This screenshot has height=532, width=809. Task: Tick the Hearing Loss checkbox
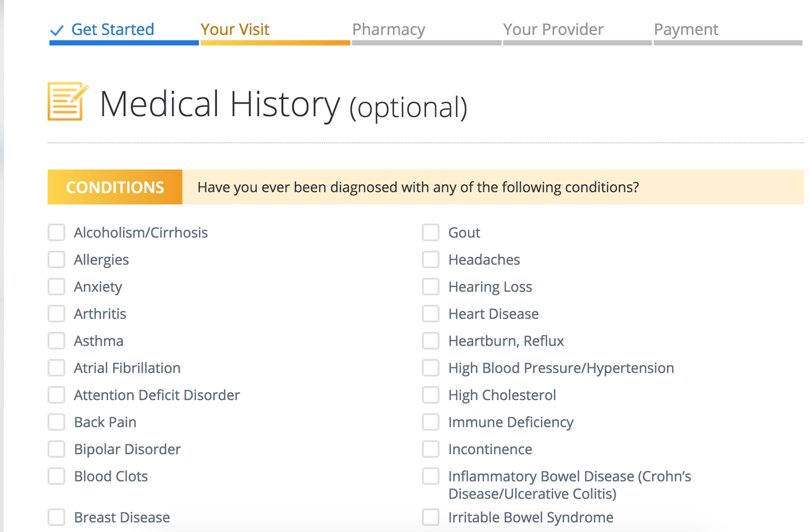click(x=431, y=287)
